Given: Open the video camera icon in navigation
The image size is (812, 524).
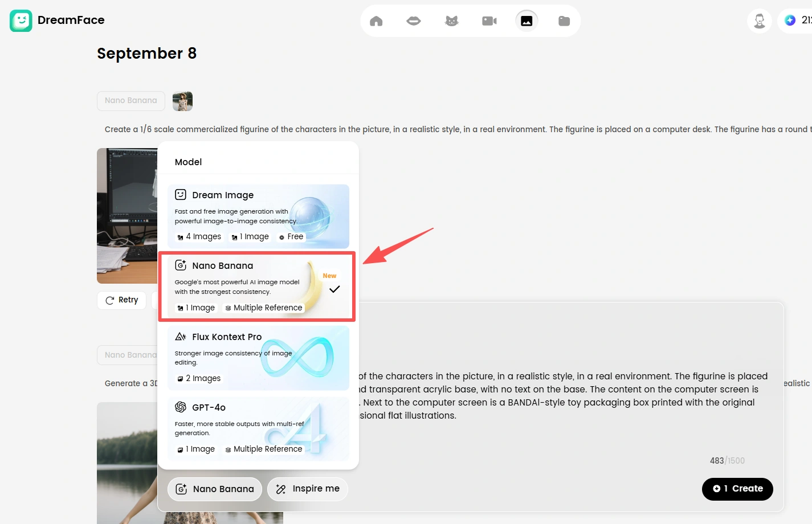Looking at the screenshot, I should point(489,21).
